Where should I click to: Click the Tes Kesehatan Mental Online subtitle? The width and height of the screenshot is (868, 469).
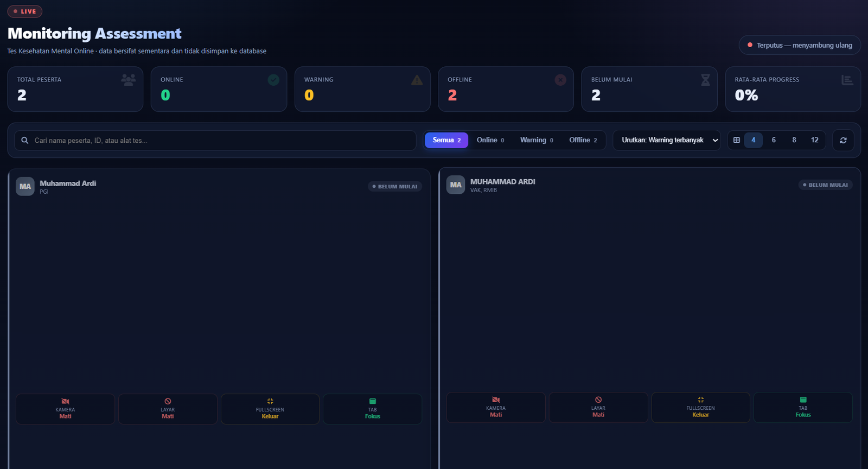(137, 51)
